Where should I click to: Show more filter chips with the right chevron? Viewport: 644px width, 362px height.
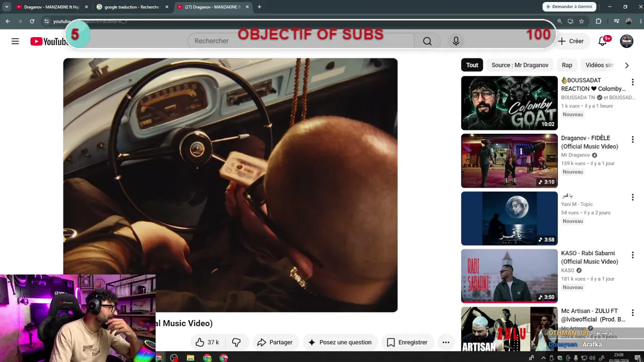(x=626, y=65)
